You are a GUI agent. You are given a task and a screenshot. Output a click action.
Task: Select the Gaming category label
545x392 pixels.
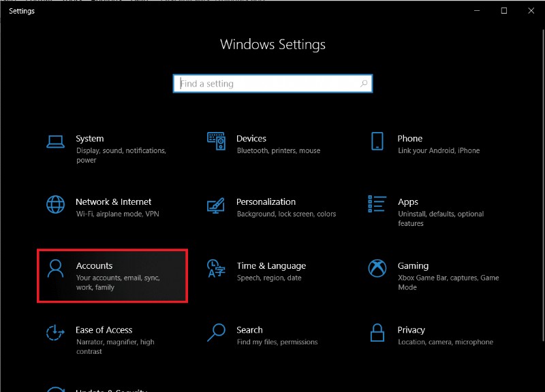coord(414,265)
